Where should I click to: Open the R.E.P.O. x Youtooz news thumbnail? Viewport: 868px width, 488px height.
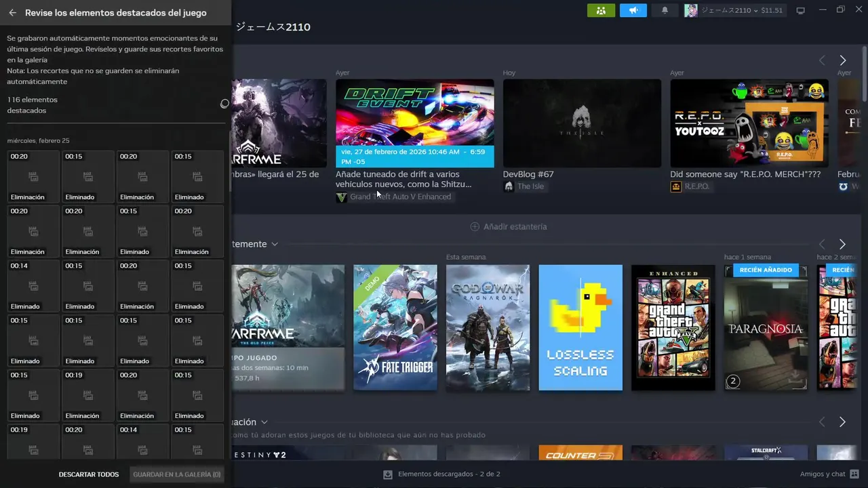(749, 123)
